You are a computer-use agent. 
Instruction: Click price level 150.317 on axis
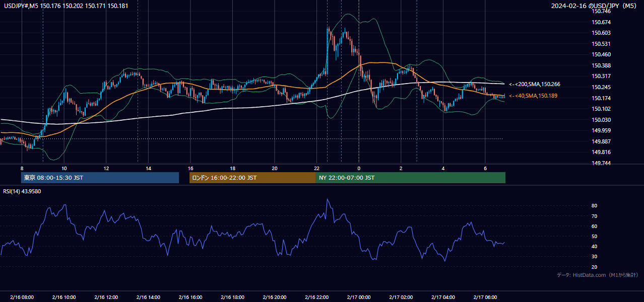point(601,76)
